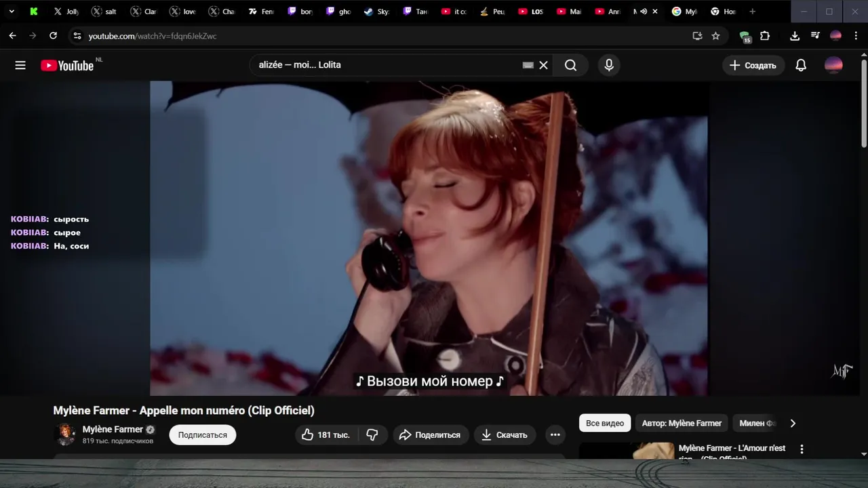This screenshot has width=868, height=488.
Task: Open site information icon in address bar
Action: (x=77, y=36)
